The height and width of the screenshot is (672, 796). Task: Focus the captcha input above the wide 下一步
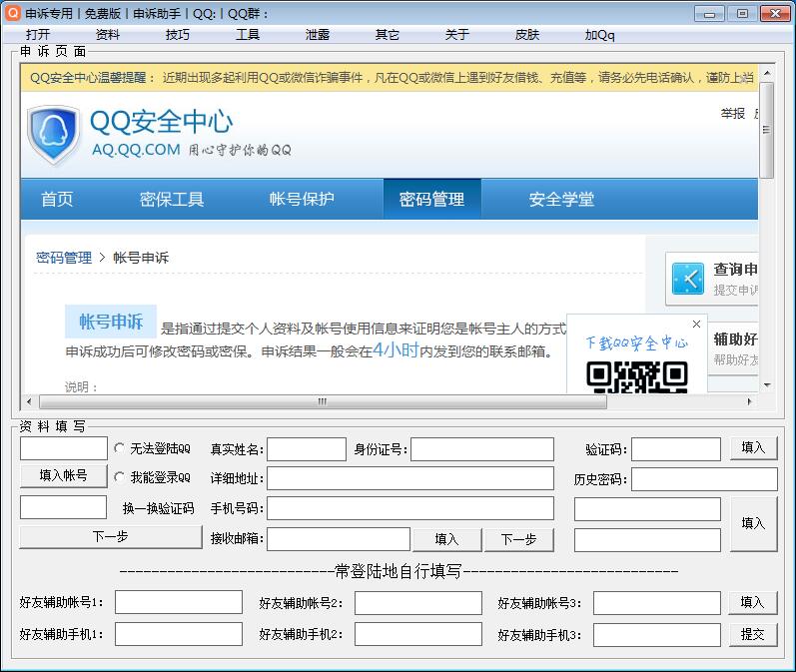tap(64, 507)
